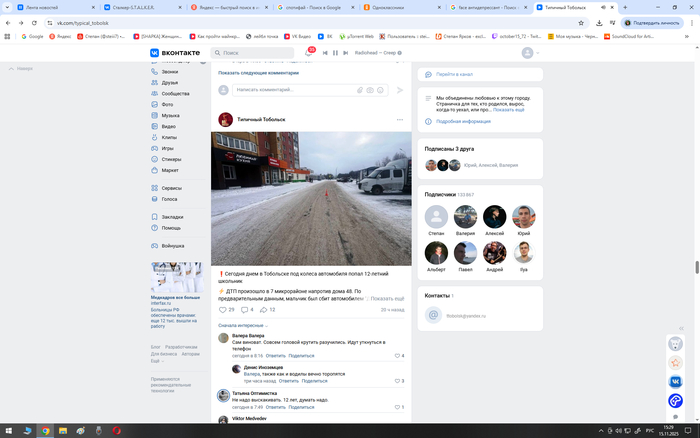Open post options three-dot menu
This screenshot has width=700, height=438.
[400, 119]
